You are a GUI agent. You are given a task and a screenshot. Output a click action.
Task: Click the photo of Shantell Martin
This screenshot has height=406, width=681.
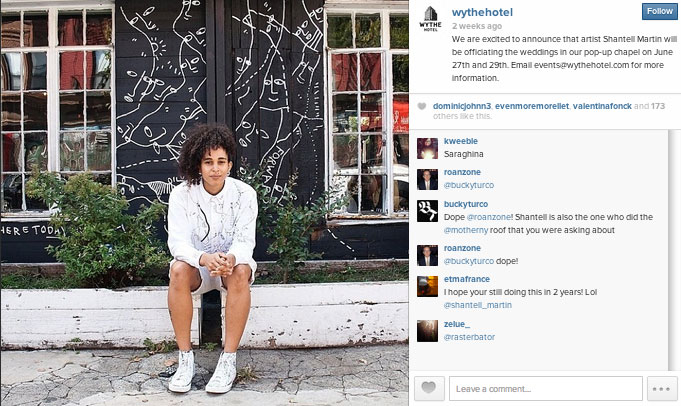(x=204, y=203)
